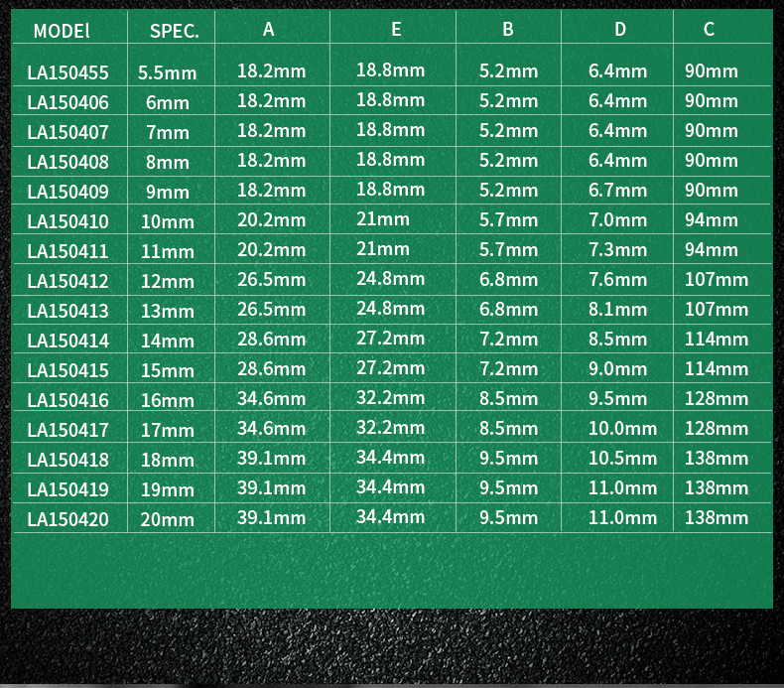
Task: Select the LA150406 model cell
Action: [x=68, y=102]
